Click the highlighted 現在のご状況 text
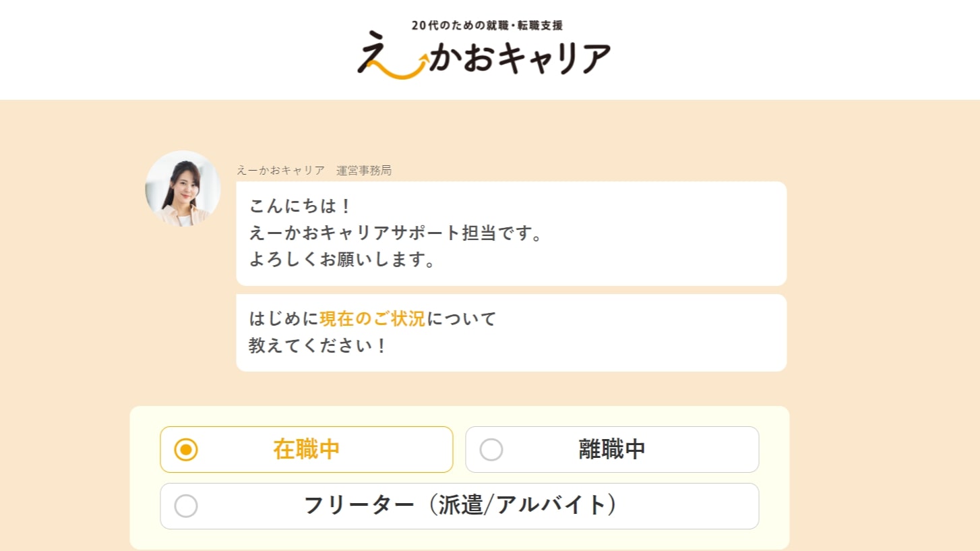980x551 pixels. click(x=372, y=318)
